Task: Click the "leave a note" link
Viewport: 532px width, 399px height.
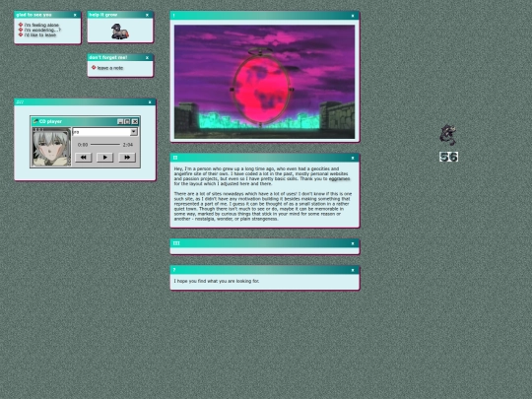Action: 110,68
